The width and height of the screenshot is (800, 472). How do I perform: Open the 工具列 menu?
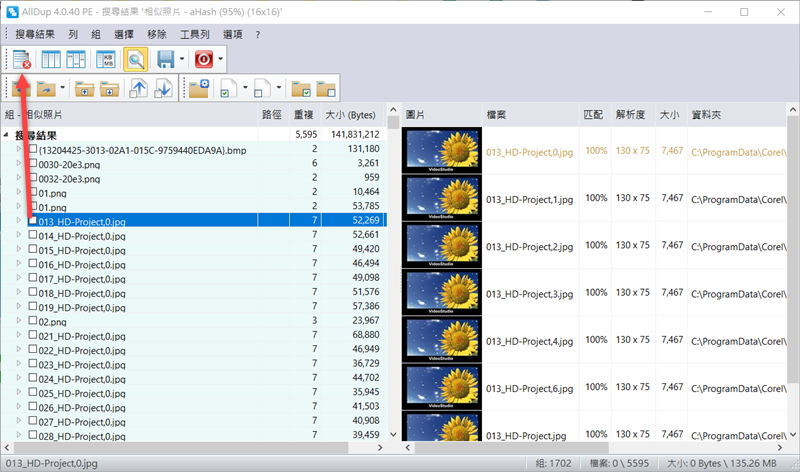point(194,34)
